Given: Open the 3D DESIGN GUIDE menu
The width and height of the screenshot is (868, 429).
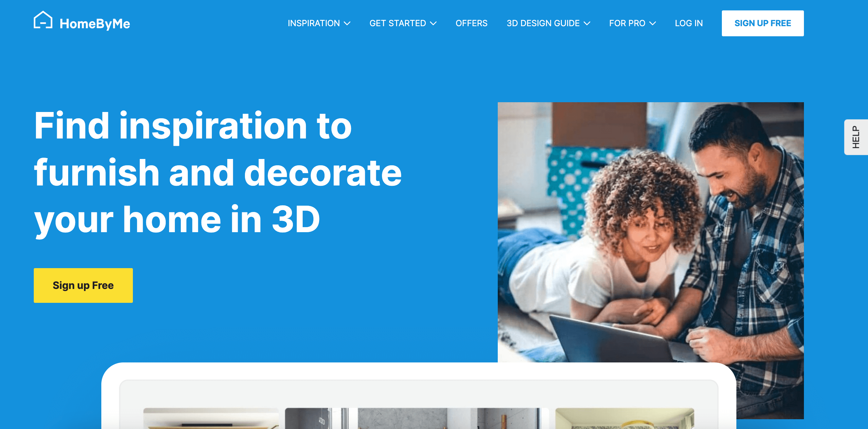Looking at the screenshot, I should 548,23.
